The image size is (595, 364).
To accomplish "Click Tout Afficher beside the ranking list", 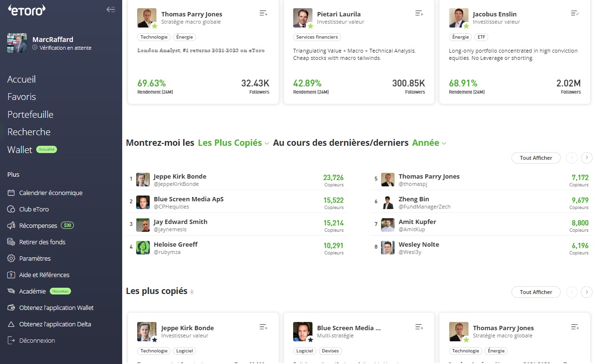I will pyautogui.click(x=536, y=158).
